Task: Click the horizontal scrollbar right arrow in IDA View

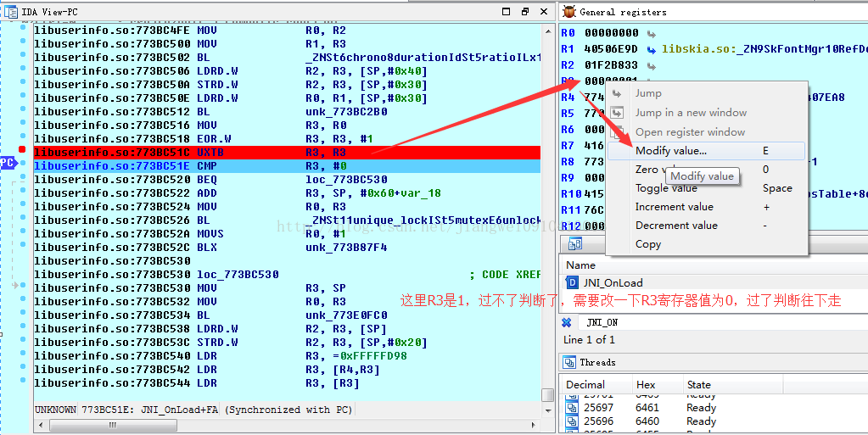Action: point(533,425)
